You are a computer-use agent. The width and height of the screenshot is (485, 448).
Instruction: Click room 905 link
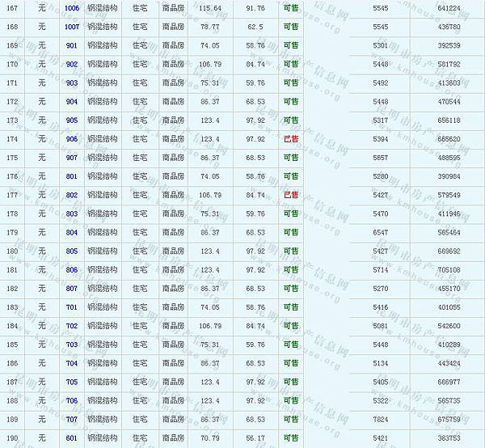[72, 120]
